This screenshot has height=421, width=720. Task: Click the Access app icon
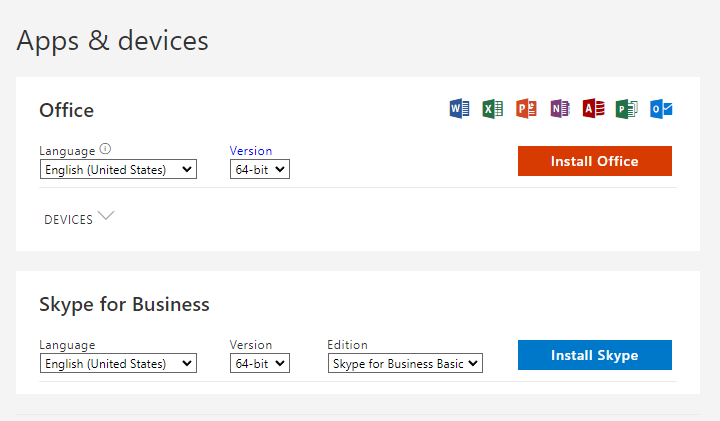593,109
